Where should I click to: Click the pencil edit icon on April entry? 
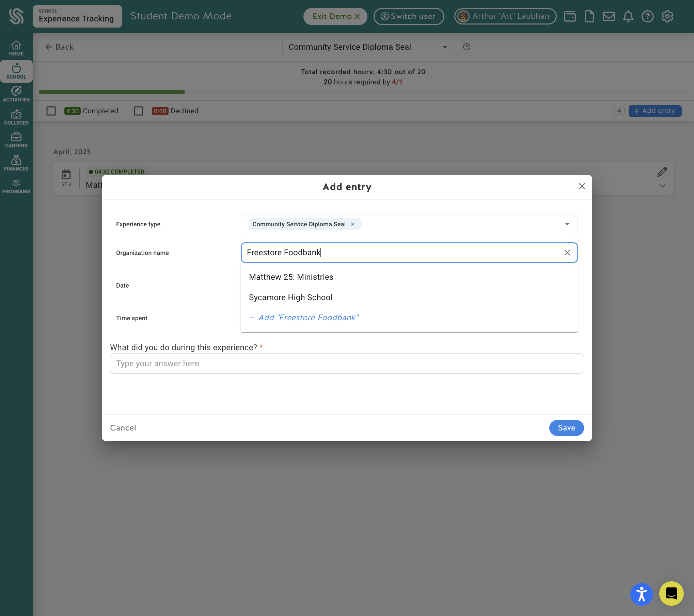[662, 172]
